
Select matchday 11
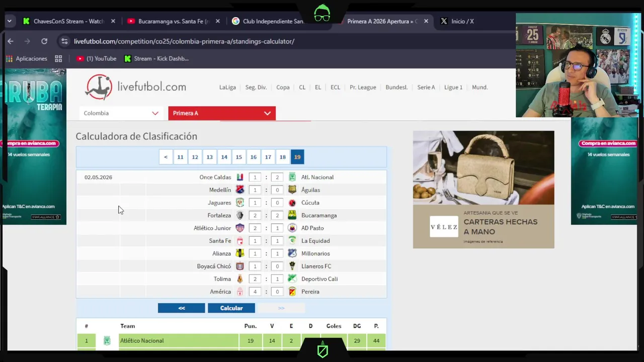tap(180, 157)
